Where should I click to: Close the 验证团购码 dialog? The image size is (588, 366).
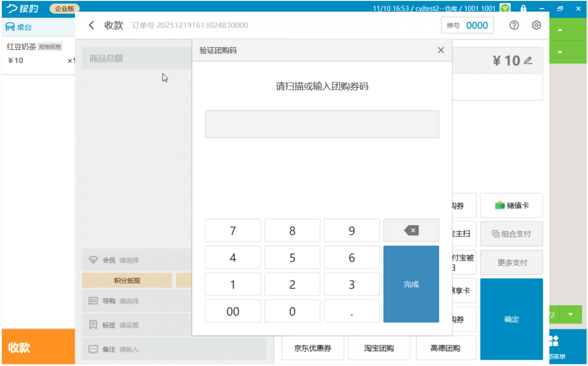pyautogui.click(x=441, y=50)
